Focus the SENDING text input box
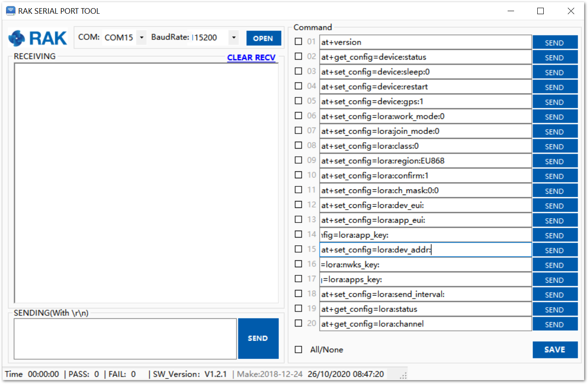The image size is (588, 384). point(125,338)
